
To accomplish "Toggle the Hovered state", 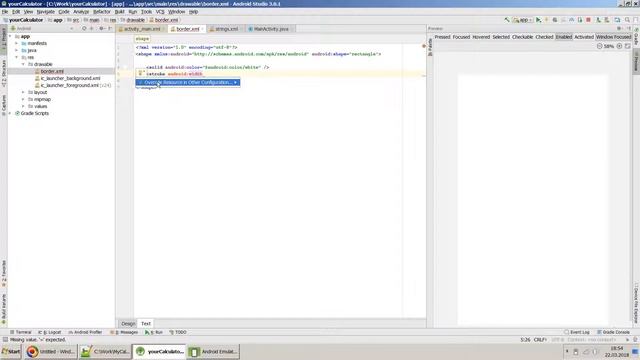I will pos(481,37).
